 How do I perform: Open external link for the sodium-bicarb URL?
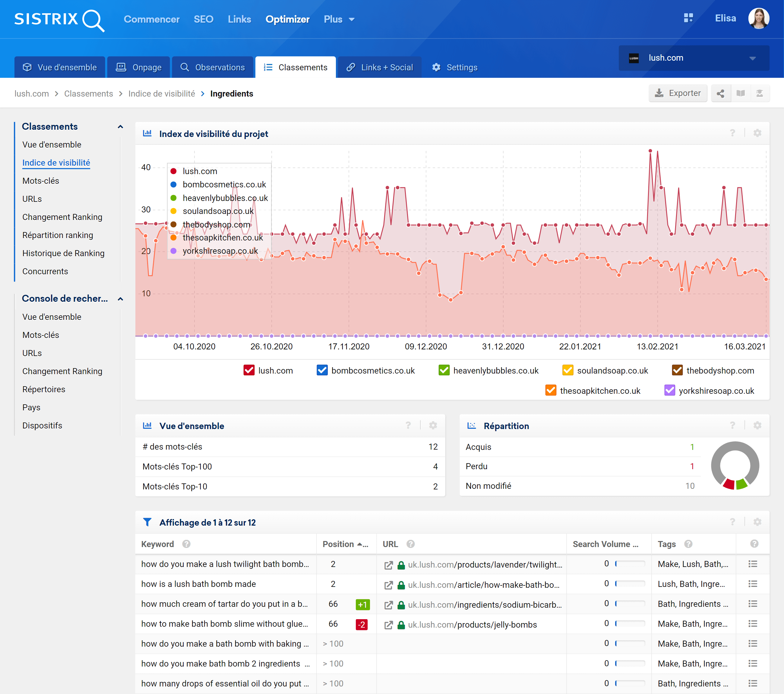(x=389, y=605)
